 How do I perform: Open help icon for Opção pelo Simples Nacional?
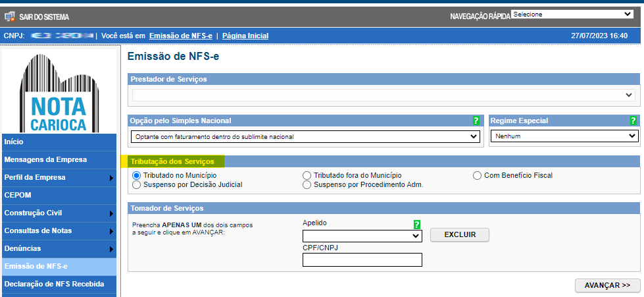pyautogui.click(x=476, y=121)
